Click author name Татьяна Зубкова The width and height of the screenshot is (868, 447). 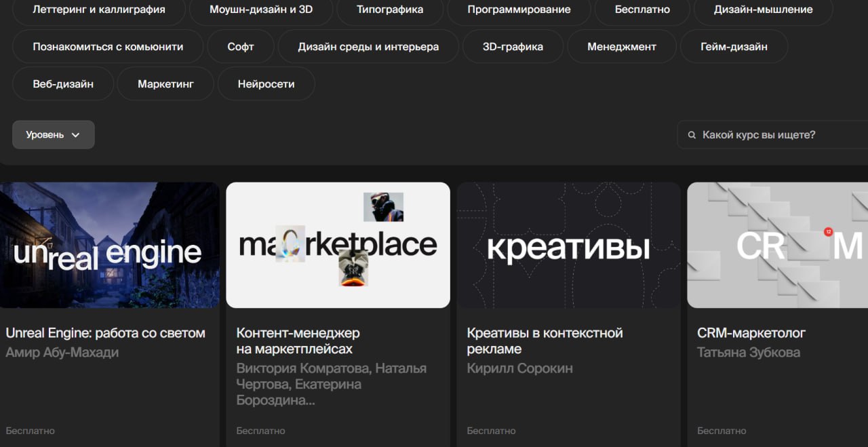click(x=749, y=352)
